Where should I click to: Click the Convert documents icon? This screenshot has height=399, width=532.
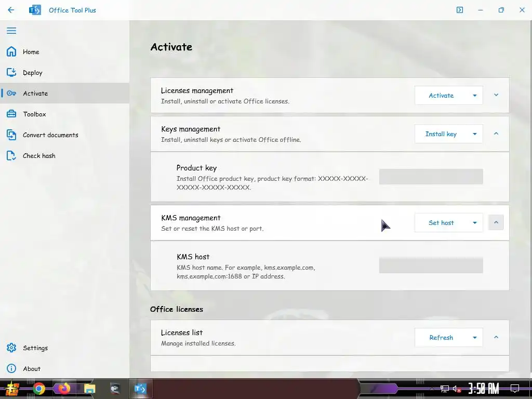(x=11, y=135)
